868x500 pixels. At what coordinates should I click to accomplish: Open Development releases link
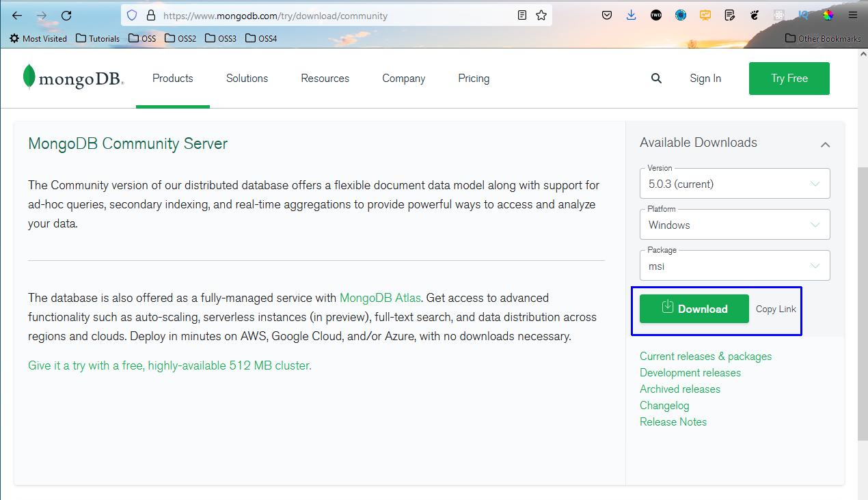(x=690, y=373)
